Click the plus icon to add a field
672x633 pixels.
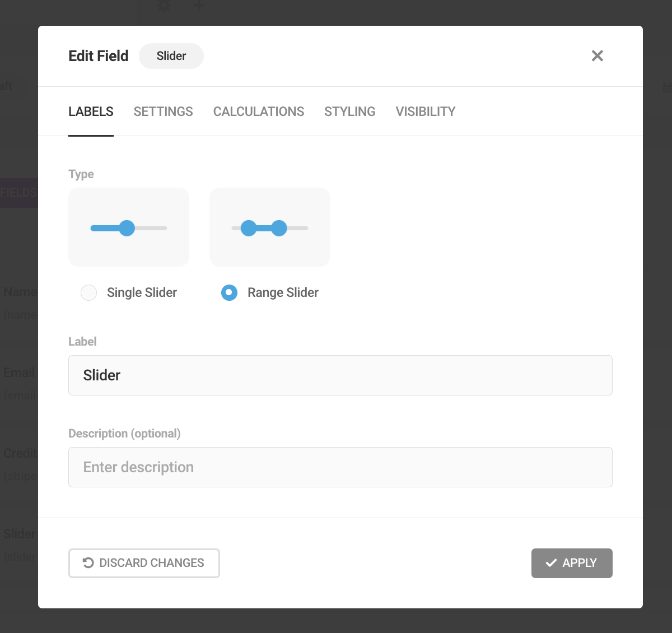(x=199, y=6)
